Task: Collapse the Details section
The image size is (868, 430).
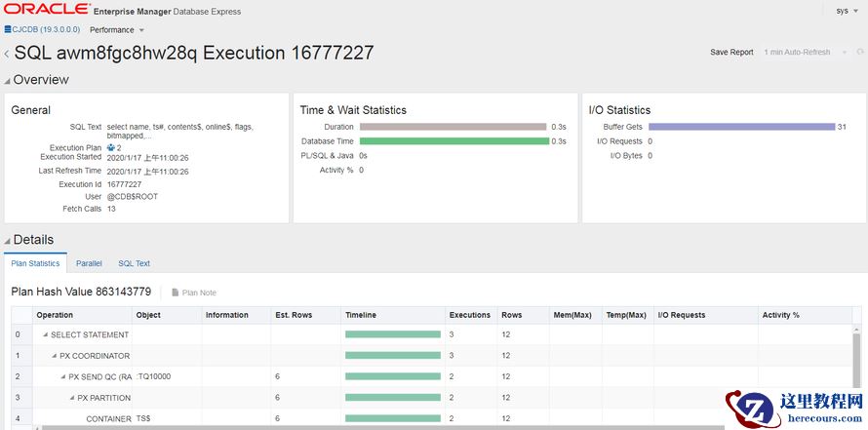Action: coord(7,240)
